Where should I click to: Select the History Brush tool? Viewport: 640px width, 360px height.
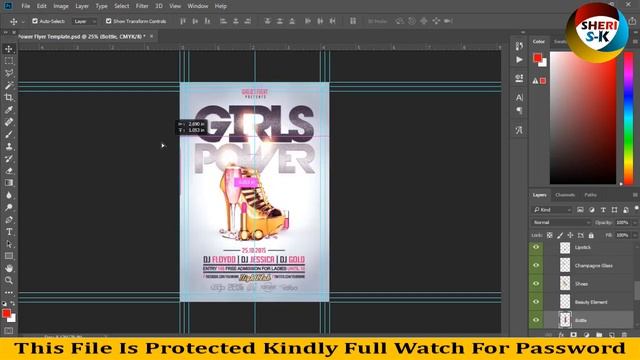coord(9,159)
